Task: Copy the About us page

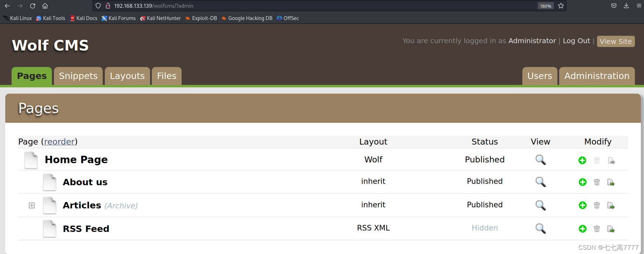Action: [611, 182]
